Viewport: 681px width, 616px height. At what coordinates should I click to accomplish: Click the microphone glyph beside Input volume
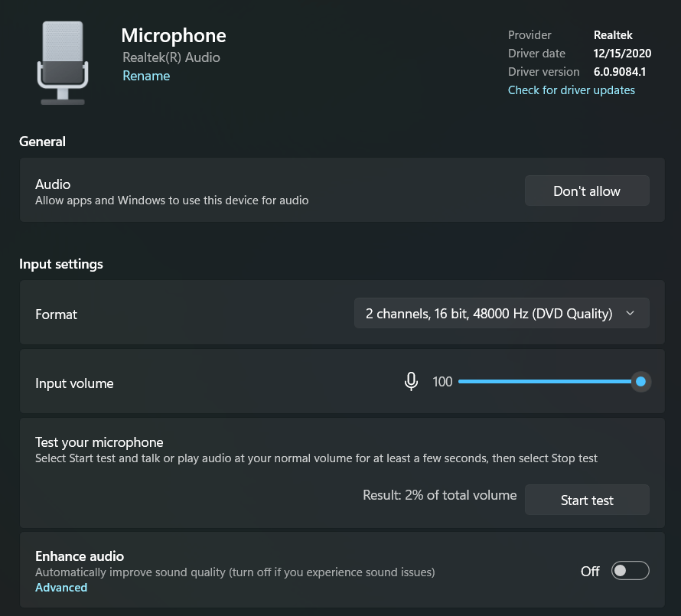point(411,380)
